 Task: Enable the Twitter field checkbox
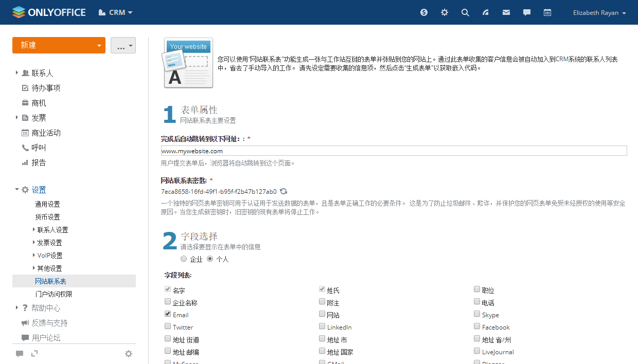click(x=168, y=326)
